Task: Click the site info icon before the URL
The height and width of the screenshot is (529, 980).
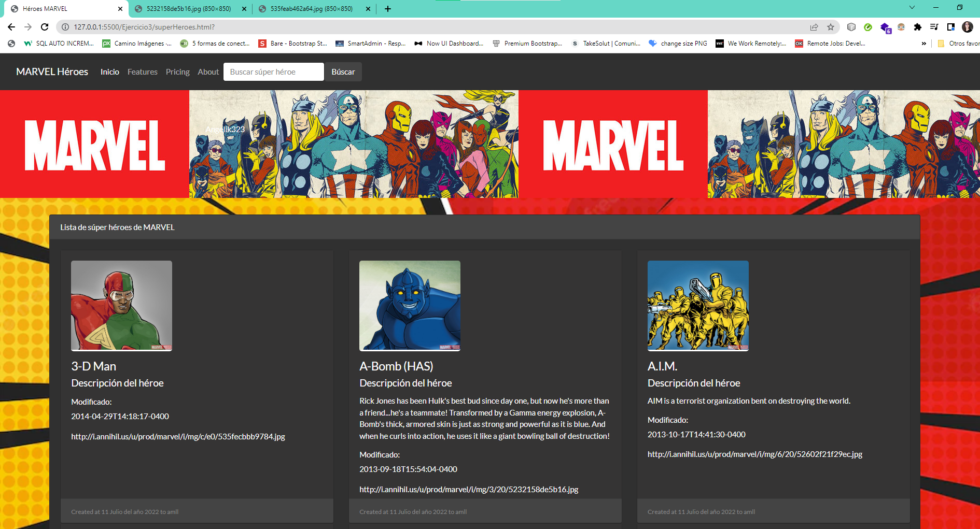Action: [x=65, y=27]
